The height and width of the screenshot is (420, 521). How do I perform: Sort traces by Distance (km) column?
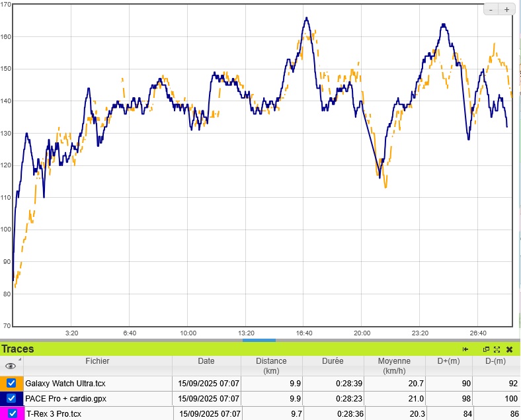(x=271, y=366)
